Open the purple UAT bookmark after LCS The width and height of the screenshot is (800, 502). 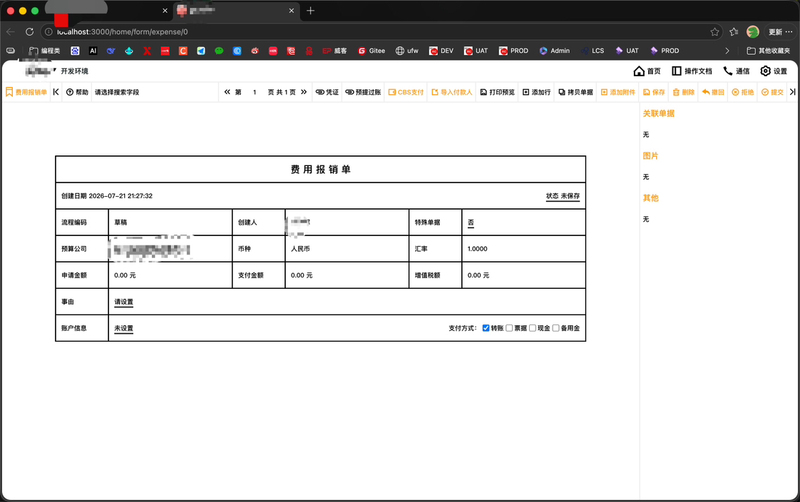click(x=627, y=51)
